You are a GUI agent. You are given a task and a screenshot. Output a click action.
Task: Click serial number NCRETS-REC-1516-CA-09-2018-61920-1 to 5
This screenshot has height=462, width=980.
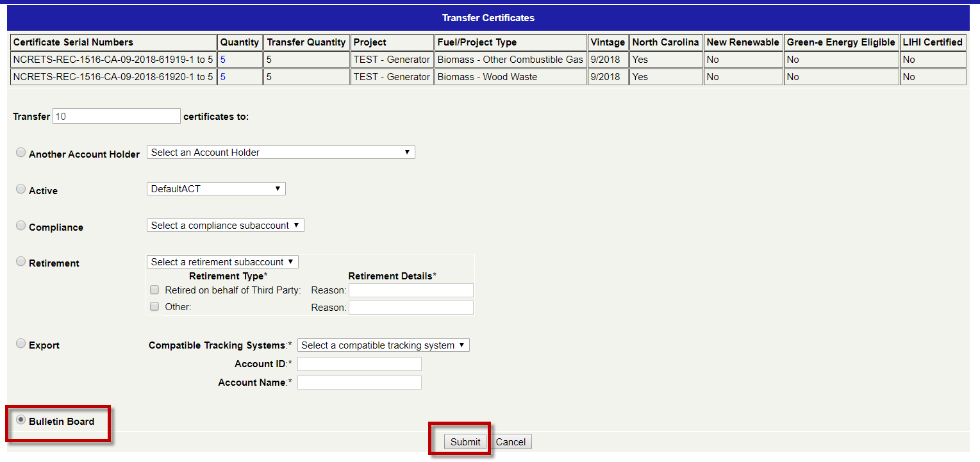click(x=113, y=77)
